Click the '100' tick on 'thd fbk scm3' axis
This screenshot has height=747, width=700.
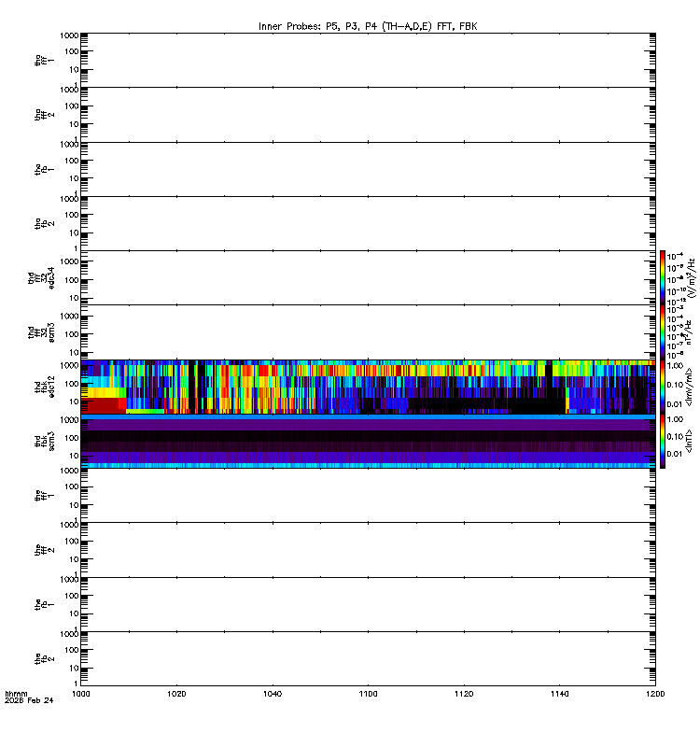click(72, 438)
